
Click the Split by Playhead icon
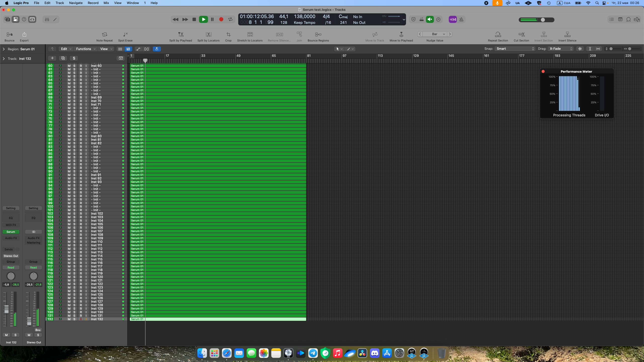(181, 34)
